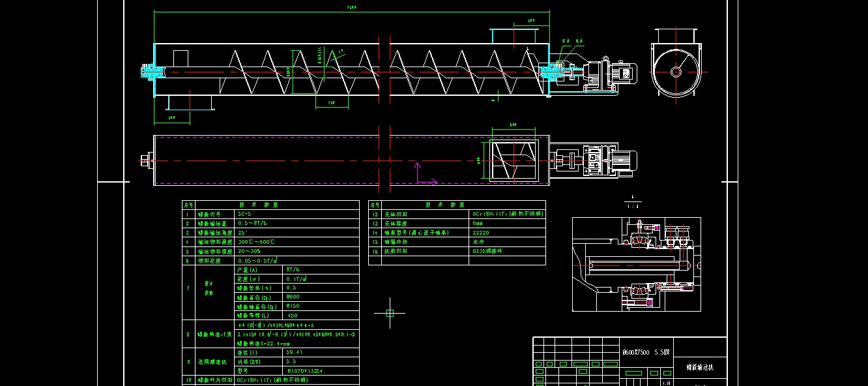The image size is (868, 386).
Task: Select the 7500 overall length dimension
Action: tap(351, 7)
